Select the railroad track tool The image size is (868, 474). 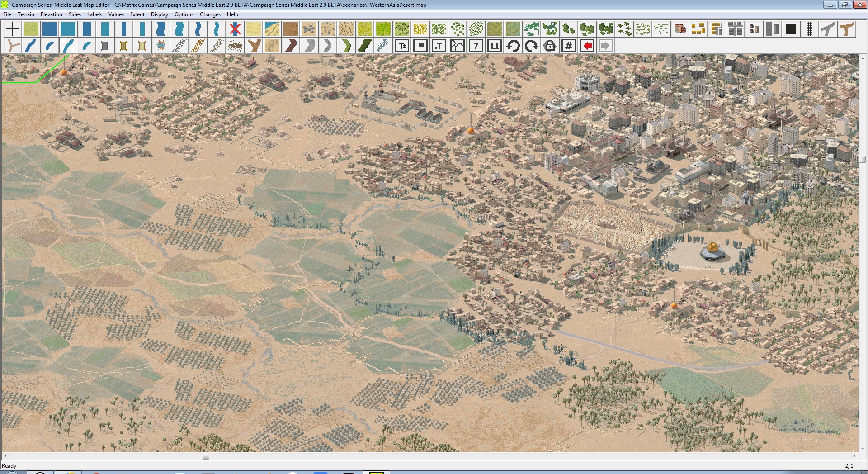(x=809, y=29)
